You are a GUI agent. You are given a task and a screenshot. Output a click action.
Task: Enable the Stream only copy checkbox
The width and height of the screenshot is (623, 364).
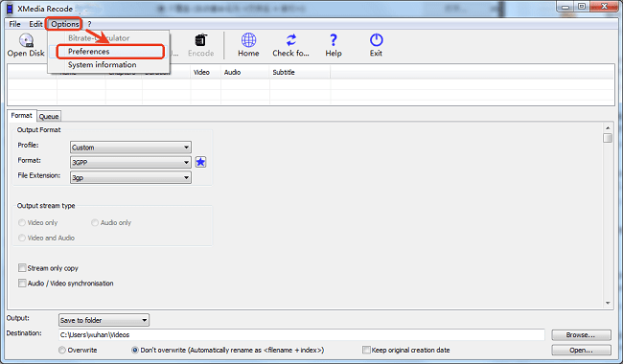(22, 268)
